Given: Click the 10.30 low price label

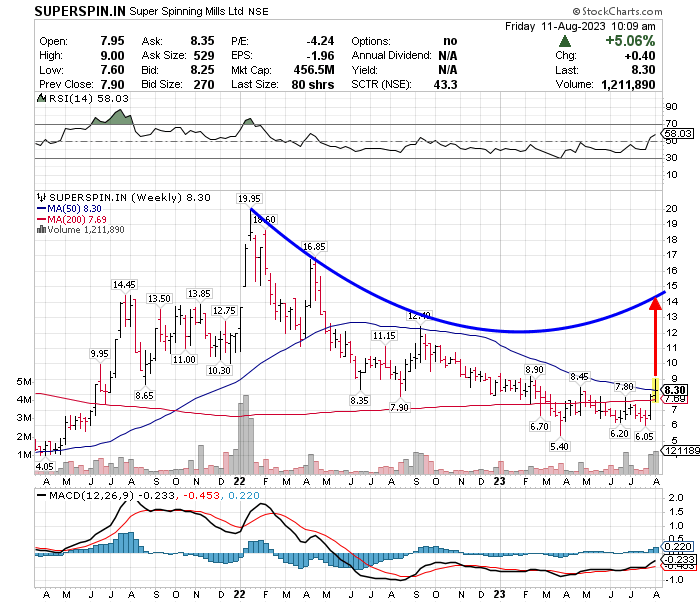Looking at the screenshot, I should [219, 370].
